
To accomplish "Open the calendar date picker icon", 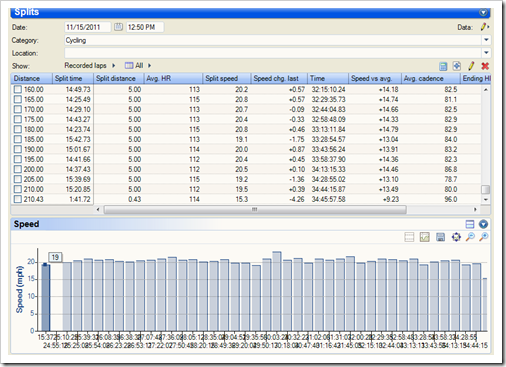I will 118,27.
